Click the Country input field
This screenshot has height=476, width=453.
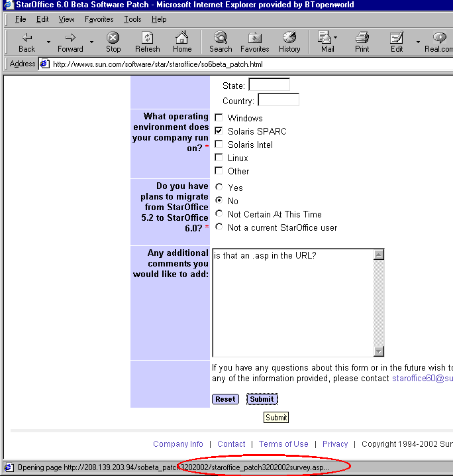coord(278,100)
